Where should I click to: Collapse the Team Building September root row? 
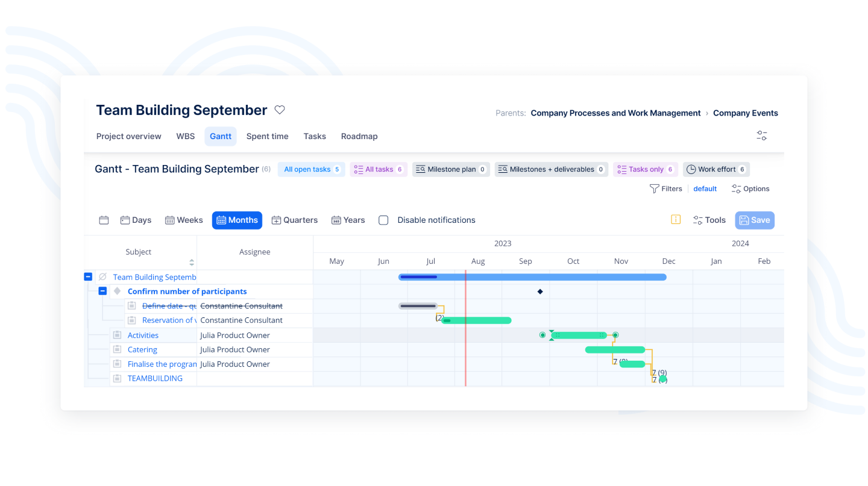click(x=88, y=277)
